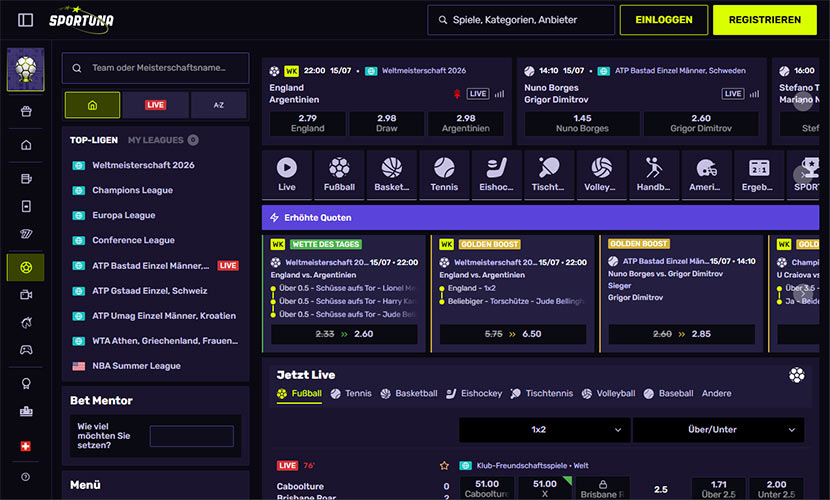This screenshot has width=830, height=500.
Task: Bet on Nuno Borges at 1.45
Action: click(x=582, y=123)
